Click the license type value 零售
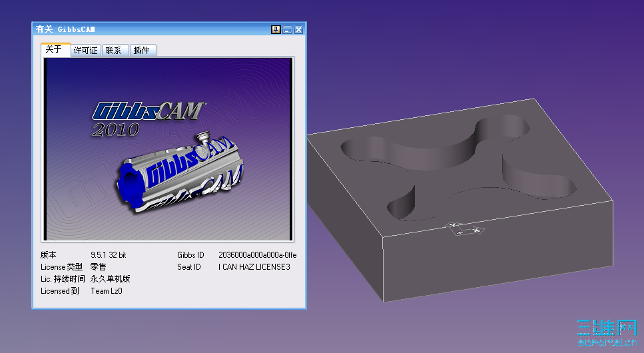The width and height of the screenshot is (644, 353). click(x=98, y=266)
